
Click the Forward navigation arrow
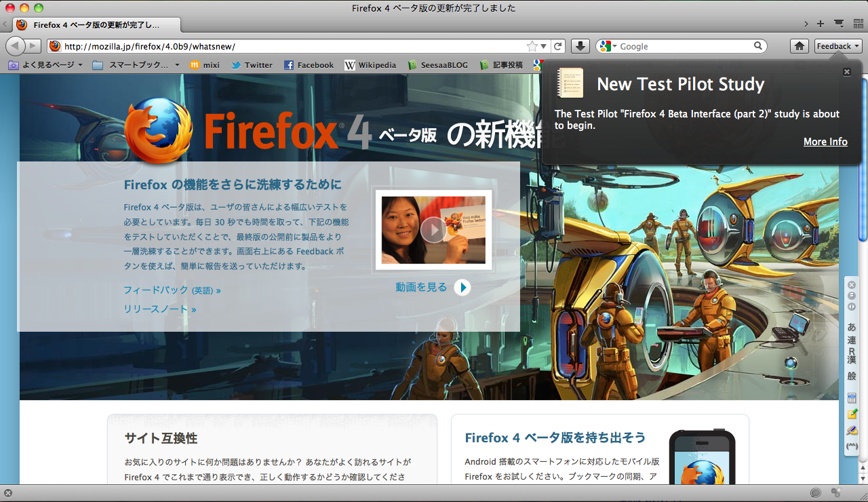point(33,46)
